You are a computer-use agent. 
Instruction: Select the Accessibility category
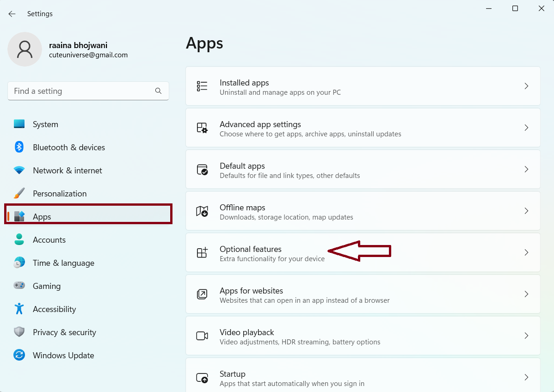[x=54, y=309]
